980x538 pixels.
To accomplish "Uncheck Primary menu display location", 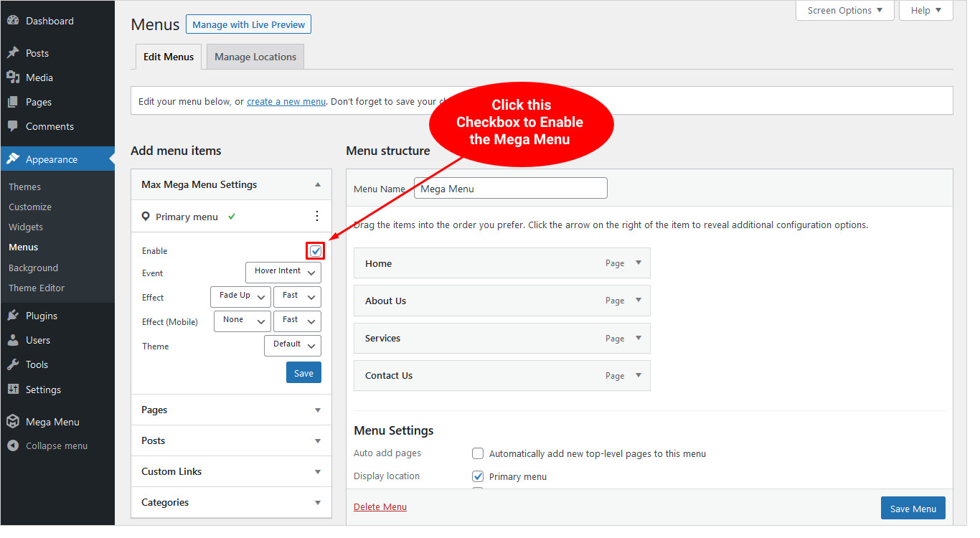I will pyautogui.click(x=478, y=476).
